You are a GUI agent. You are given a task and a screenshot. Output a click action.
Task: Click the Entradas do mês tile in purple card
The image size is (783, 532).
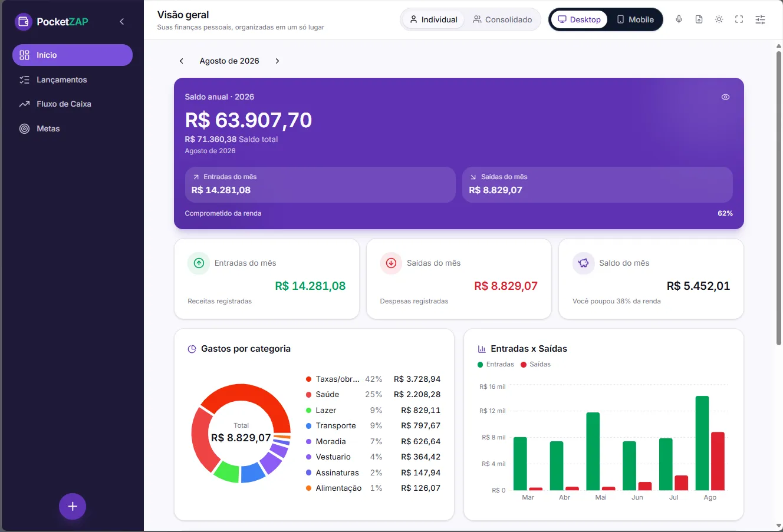[320, 184]
